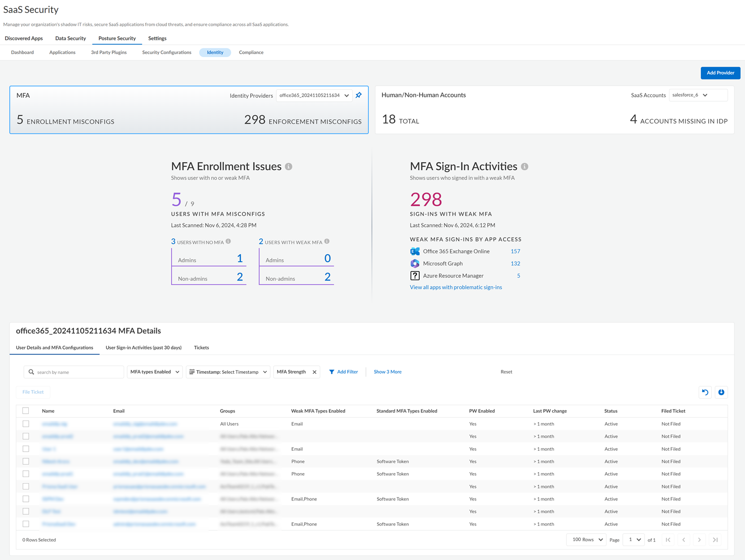Select the last user row checkbox

tap(26, 524)
